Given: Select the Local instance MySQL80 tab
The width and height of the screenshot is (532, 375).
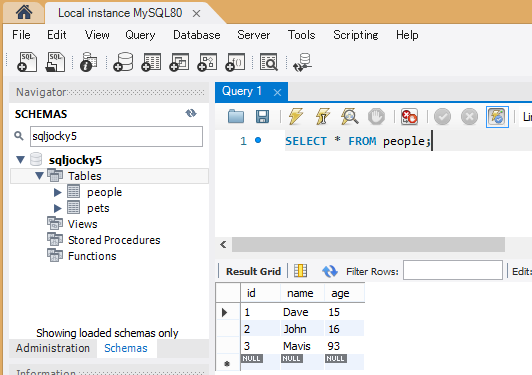Looking at the screenshot, I should 120,13.
